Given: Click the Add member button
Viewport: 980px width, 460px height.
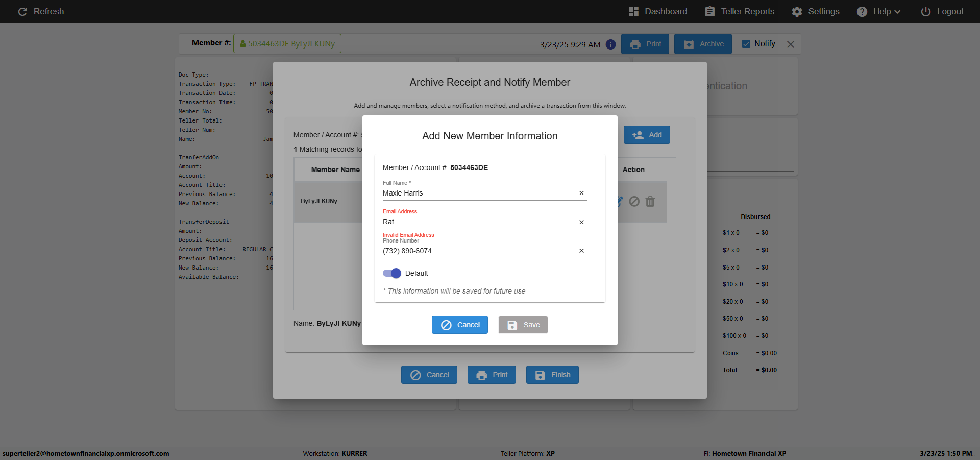Looking at the screenshot, I should (647, 135).
